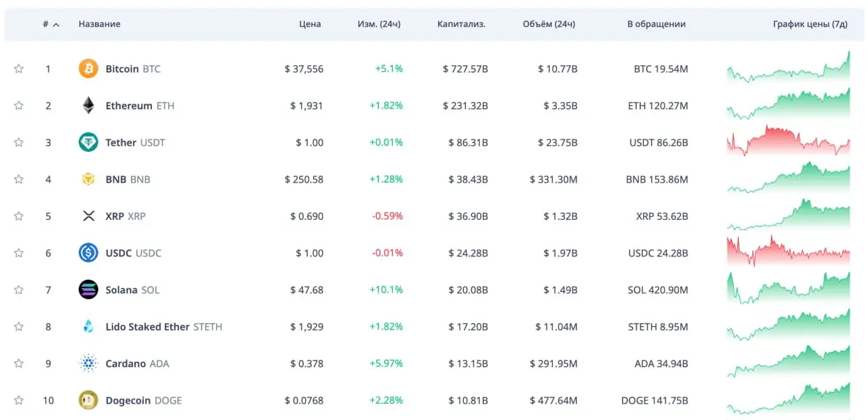This screenshot has width=868, height=420.
Task: View Dogecoin's 7-day sparkline chart
Action: pos(788,398)
